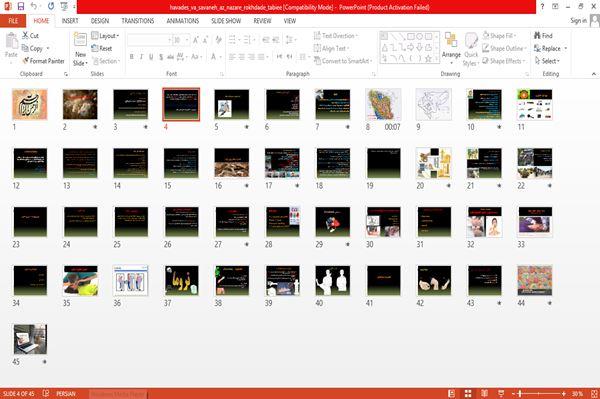
Task: Increase font size with the large A
Action: click(196, 40)
